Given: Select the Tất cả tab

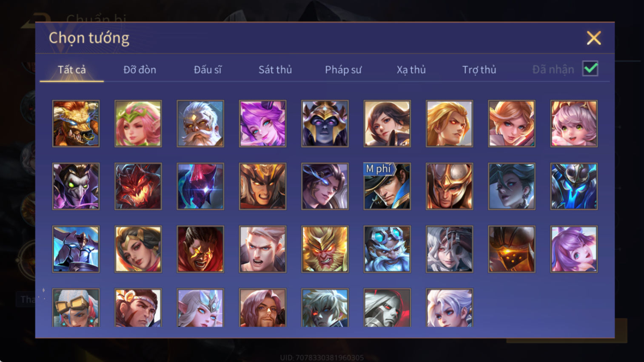Looking at the screenshot, I should point(72,70).
